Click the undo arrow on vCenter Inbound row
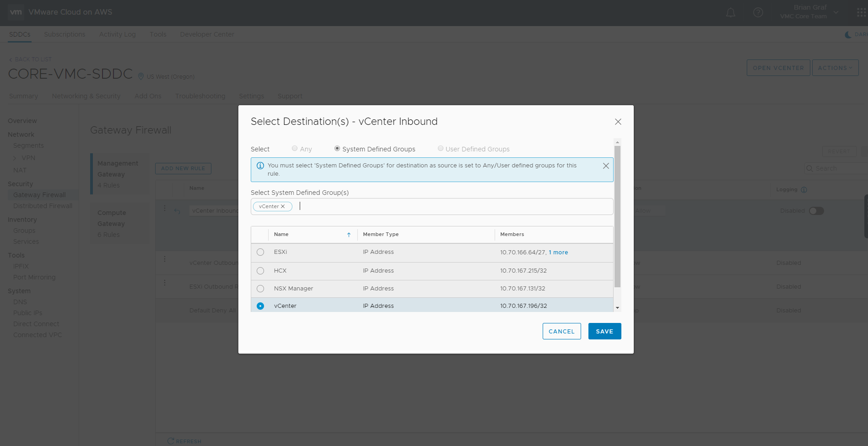Viewport: 868px width, 446px height. click(x=178, y=211)
